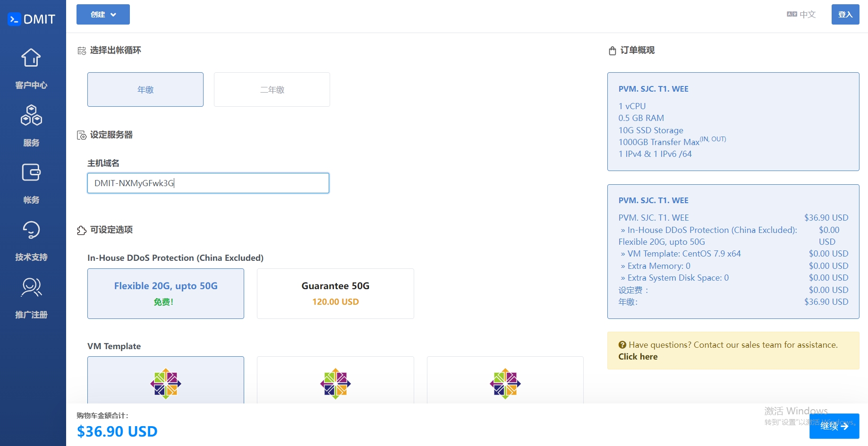The width and height of the screenshot is (868, 446).
Task: Choose Guarantee 50G DDoS option
Action: pos(335,293)
